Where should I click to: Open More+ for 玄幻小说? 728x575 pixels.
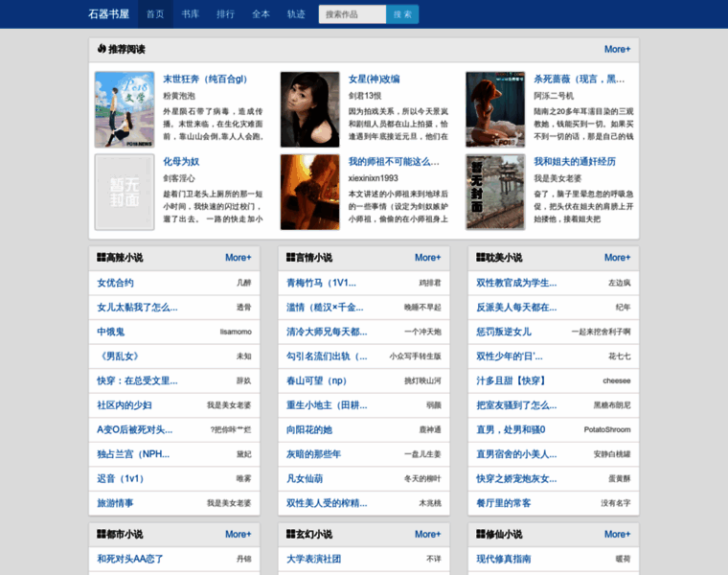(x=427, y=534)
